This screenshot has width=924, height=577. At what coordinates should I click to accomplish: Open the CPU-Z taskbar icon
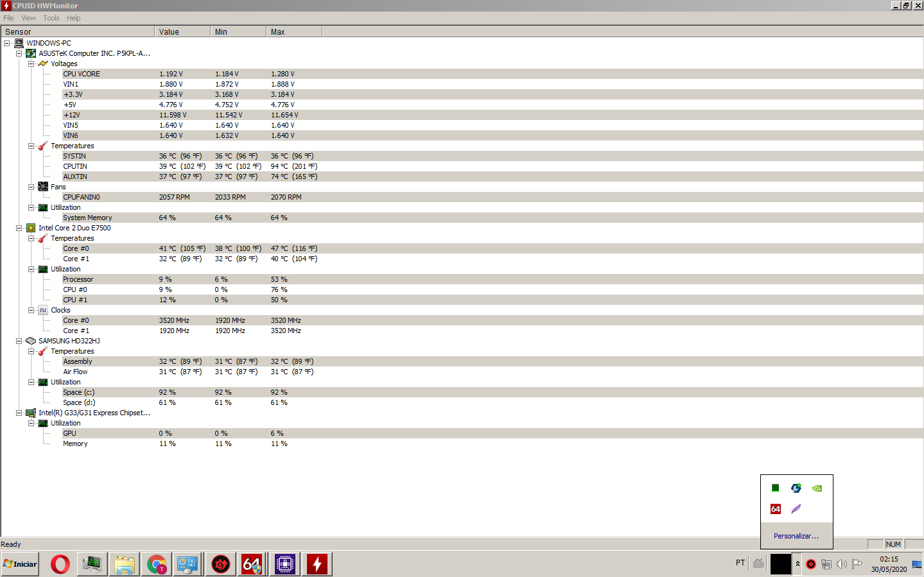285,564
